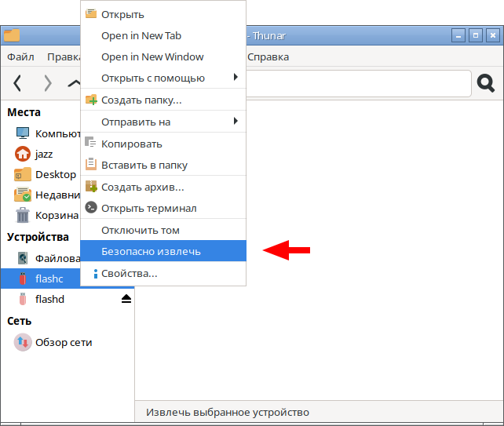Click the info icon beside Свойства

click(x=96, y=274)
